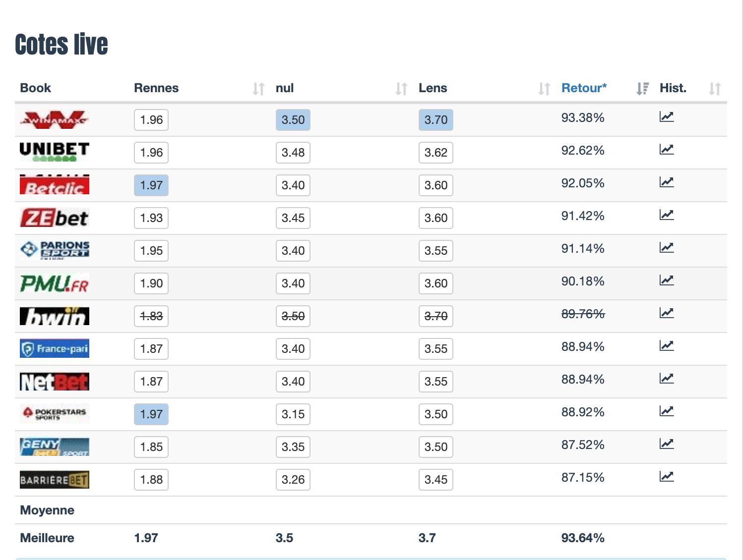
Task: Click the NetBet bookmaker logo
Action: coord(55,381)
